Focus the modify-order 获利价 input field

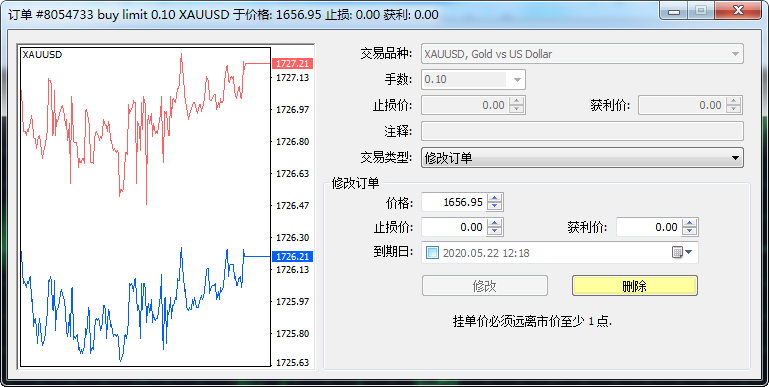649,227
